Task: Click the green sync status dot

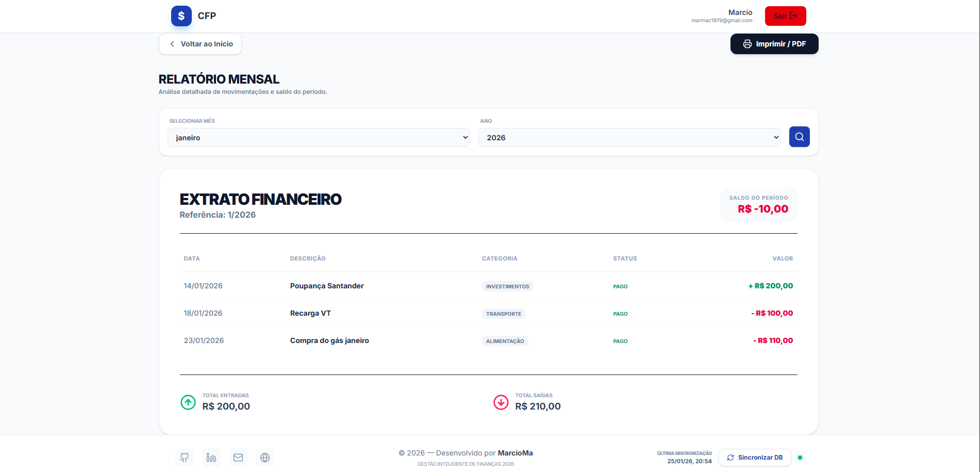Action: tap(800, 458)
